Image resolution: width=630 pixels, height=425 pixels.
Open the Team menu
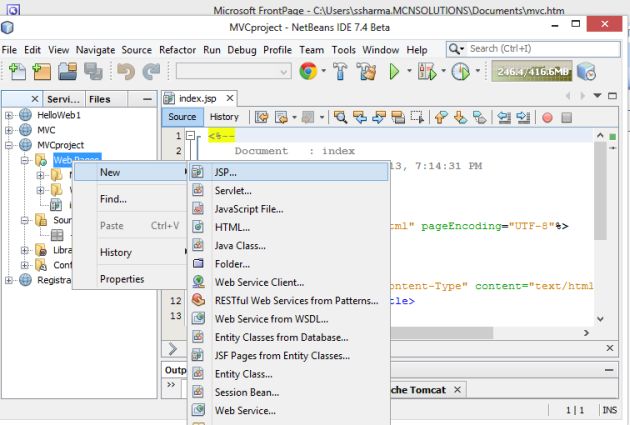311,50
